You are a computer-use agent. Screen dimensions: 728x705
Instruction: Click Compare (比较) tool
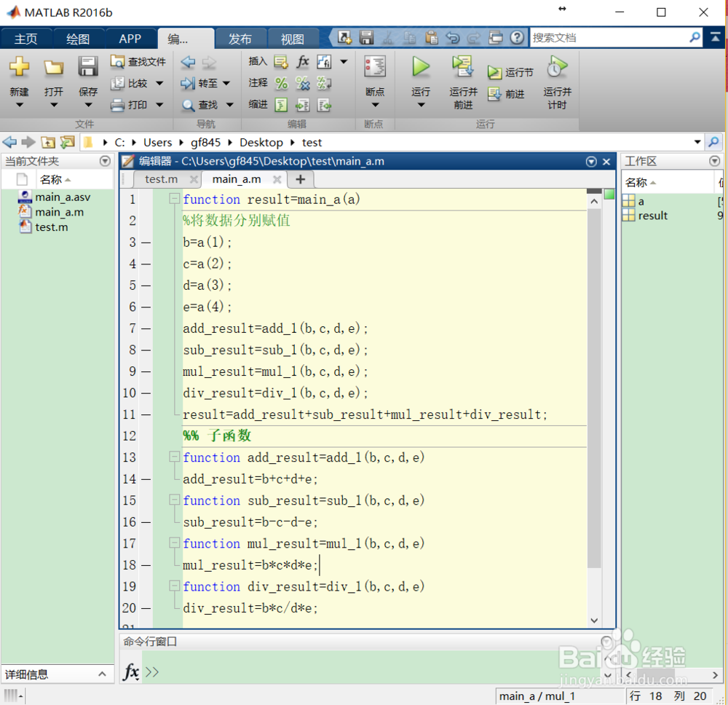click(x=130, y=83)
